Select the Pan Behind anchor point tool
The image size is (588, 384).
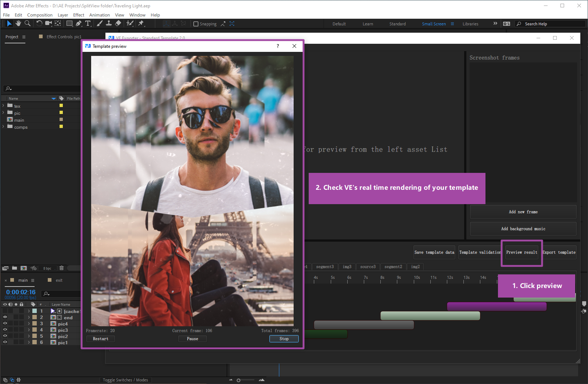[x=58, y=24]
